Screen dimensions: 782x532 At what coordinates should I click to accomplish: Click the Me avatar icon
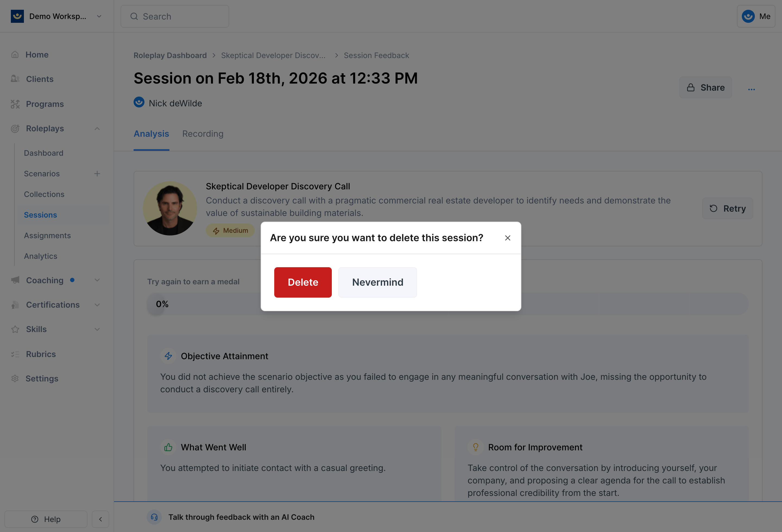pos(748,16)
